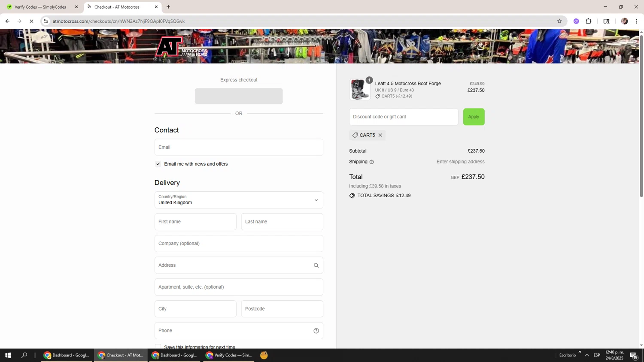Viewport: 644px width, 362px height.
Task: Click the Company (optional) field
Action: click(x=239, y=244)
